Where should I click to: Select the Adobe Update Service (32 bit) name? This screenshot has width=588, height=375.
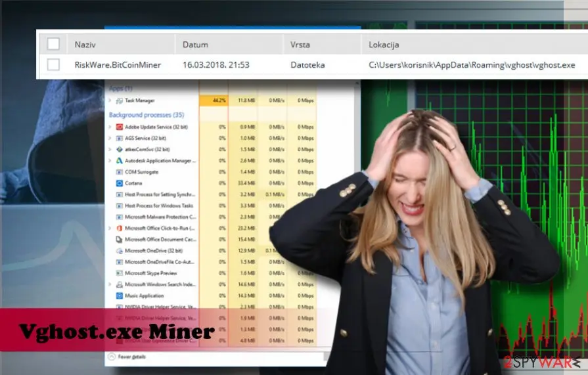[x=156, y=127]
